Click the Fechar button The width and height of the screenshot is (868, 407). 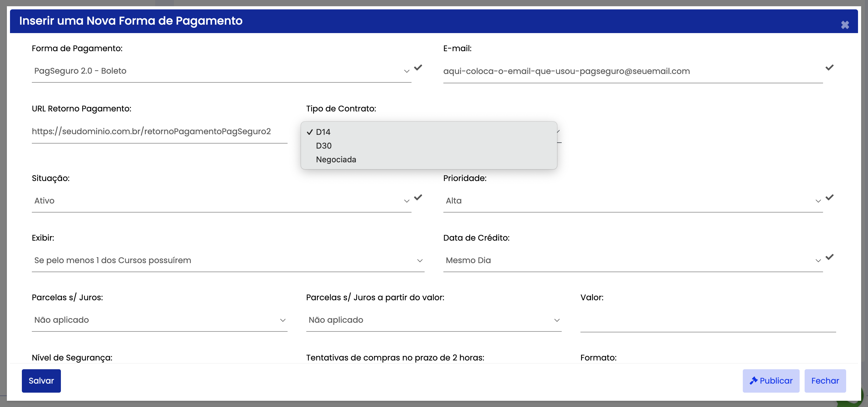[825, 381]
